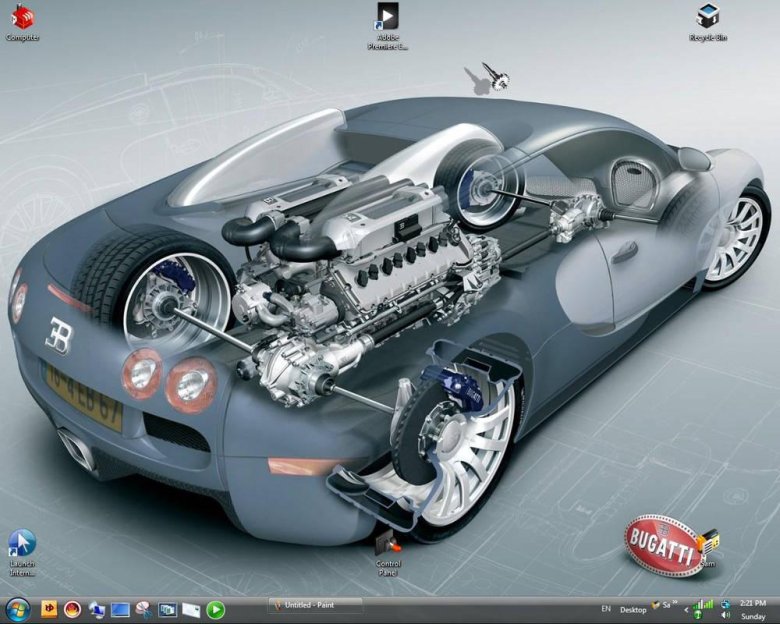The height and width of the screenshot is (624, 780).
Task: Open the EN language bar selector
Action: pyautogui.click(x=606, y=609)
